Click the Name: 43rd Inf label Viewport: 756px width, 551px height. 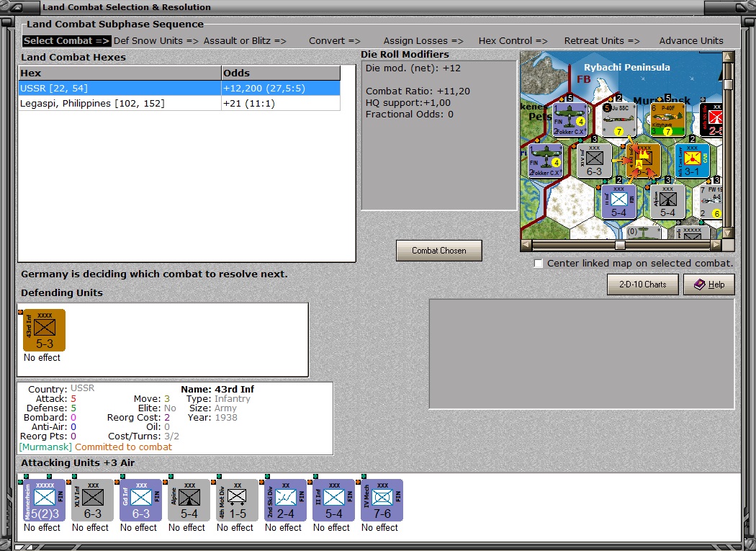pyautogui.click(x=217, y=390)
